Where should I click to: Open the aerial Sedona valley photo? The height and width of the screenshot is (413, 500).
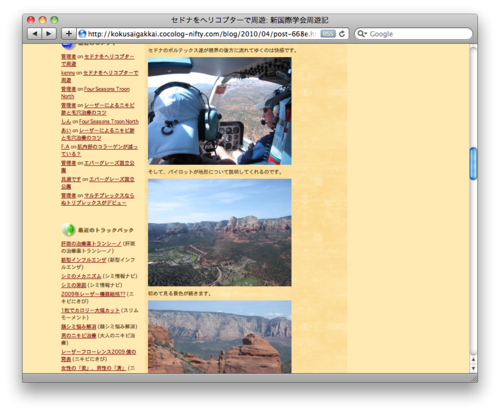point(220,232)
